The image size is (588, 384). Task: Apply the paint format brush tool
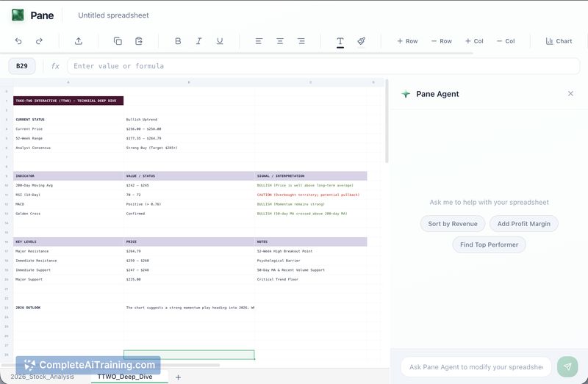[x=362, y=41]
